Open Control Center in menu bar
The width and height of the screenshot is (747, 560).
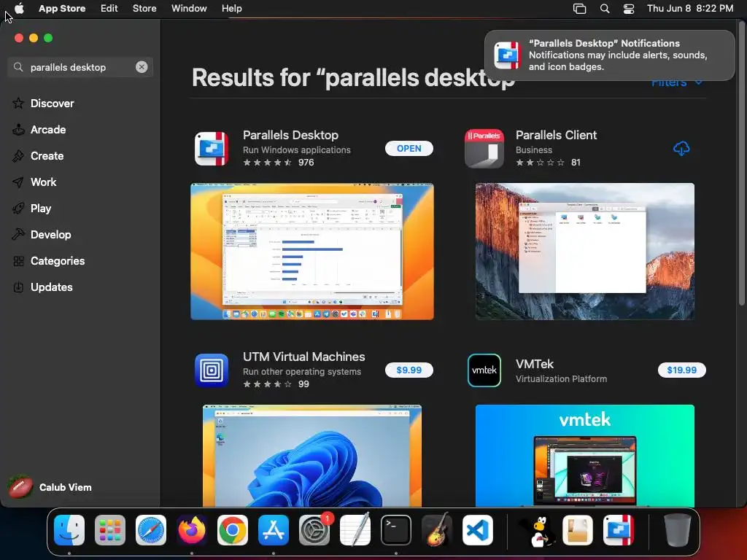(x=629, y=9)
